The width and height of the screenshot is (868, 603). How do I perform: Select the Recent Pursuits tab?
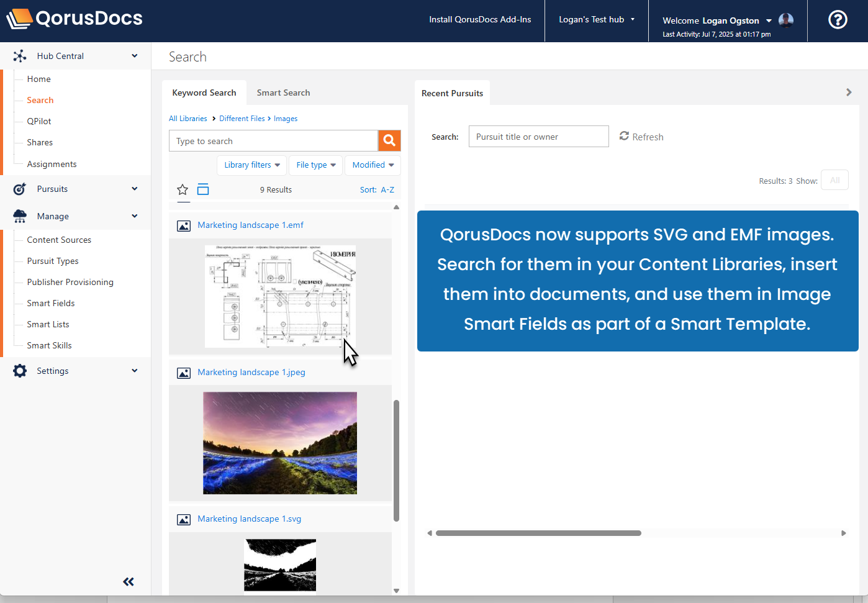[452, 93]
